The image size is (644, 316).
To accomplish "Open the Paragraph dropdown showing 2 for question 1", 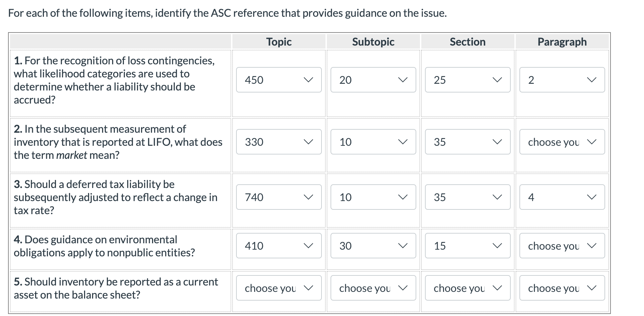I will [562, 80].
